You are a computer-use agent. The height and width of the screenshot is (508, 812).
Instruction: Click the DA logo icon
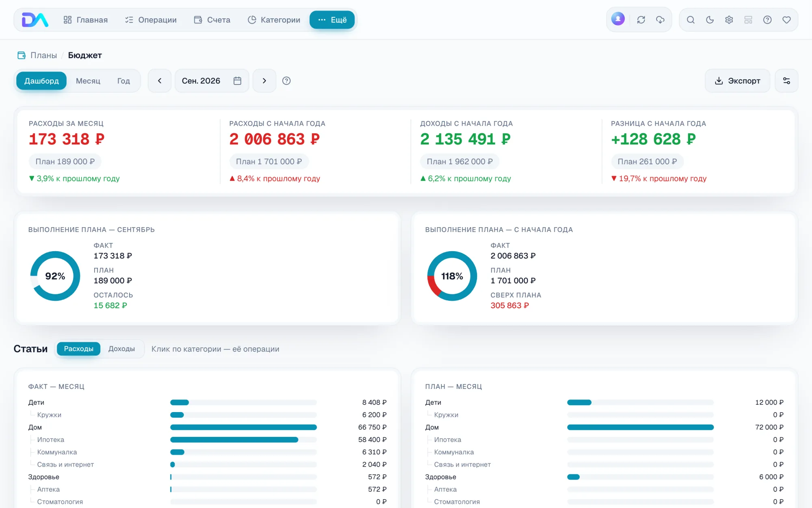coord(35,20)
